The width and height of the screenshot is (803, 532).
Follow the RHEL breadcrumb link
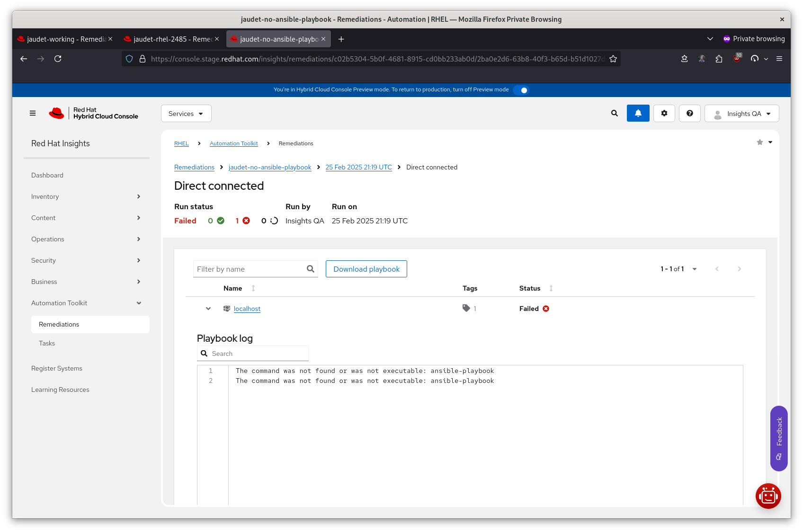click(181, 143)
